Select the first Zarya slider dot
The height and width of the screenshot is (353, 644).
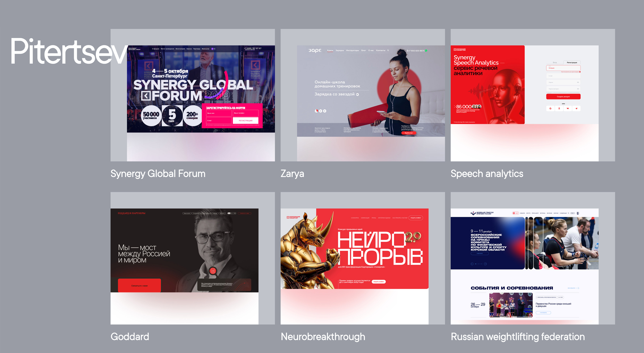[x=316, y=111]
